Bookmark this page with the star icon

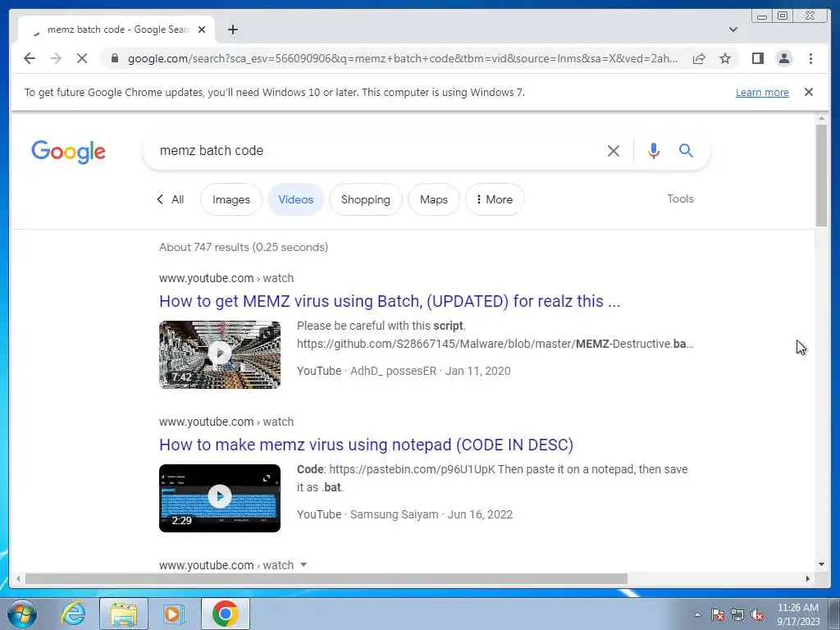point(725,58)
